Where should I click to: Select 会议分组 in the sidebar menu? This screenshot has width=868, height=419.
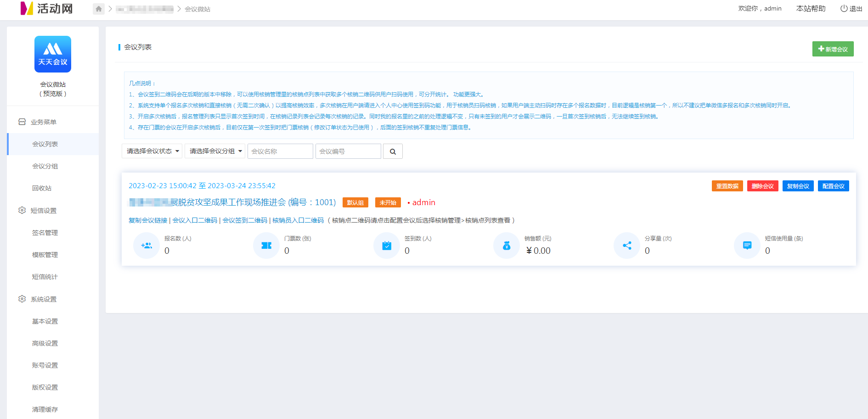click(x=45, y=166)
